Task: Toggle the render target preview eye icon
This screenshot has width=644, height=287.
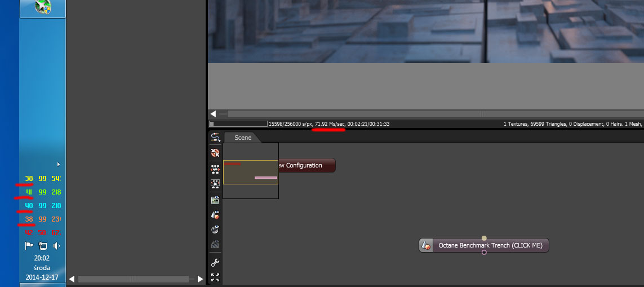Action: point(215,200)
